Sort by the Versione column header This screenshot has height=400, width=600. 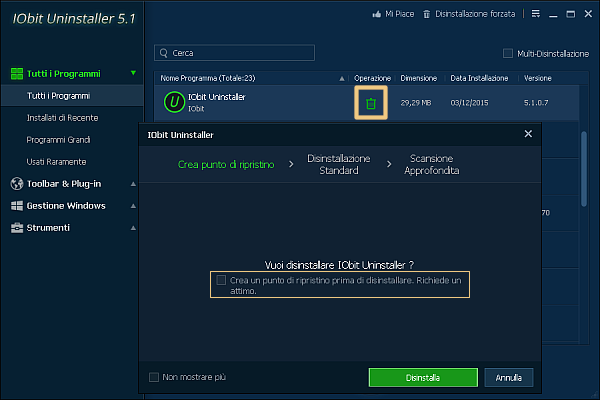[538, 78]
